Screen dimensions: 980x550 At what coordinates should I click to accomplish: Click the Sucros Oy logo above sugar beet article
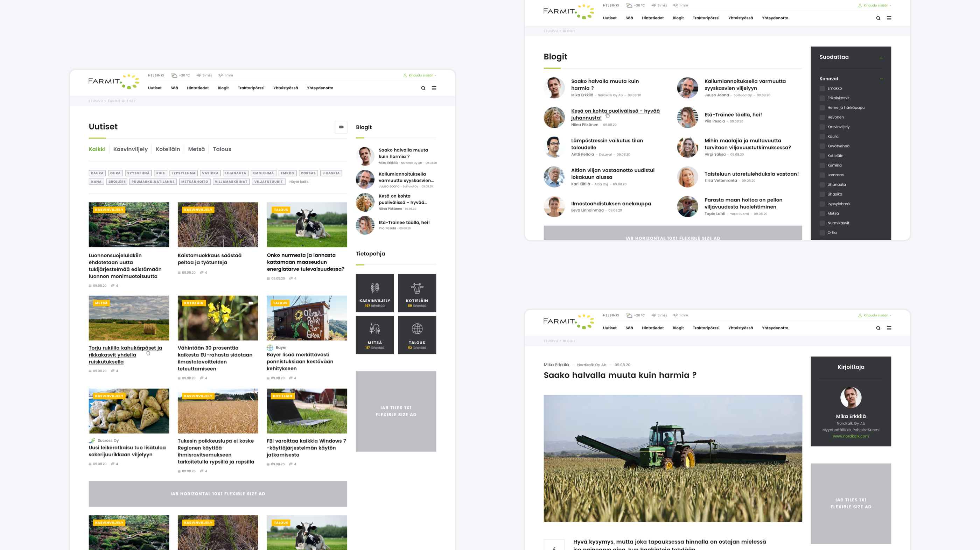pyautogui.click(x=92, y=440)
